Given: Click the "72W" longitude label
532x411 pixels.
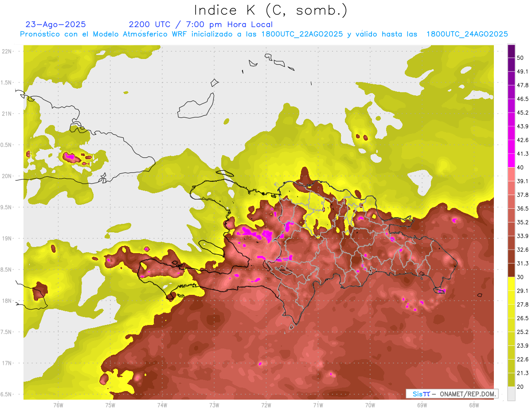Looking at the screenshot, I should coord(266,405).
